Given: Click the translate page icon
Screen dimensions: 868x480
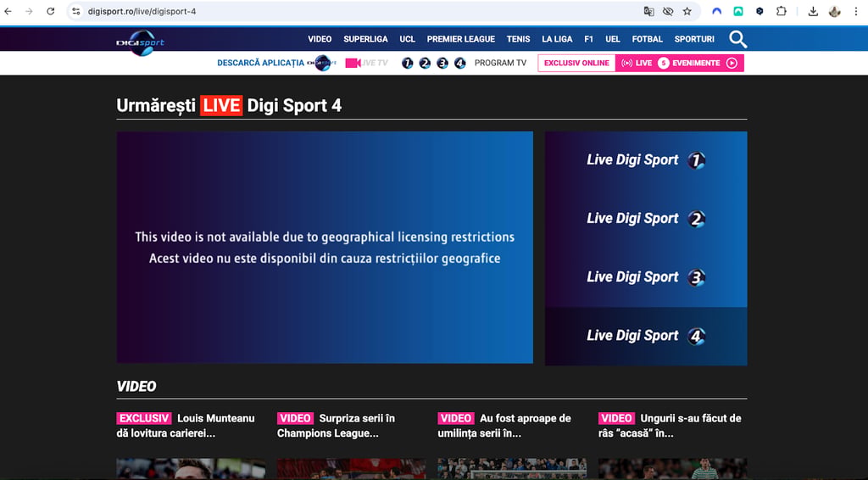Looking at the screenshot, I should [648, 11].
